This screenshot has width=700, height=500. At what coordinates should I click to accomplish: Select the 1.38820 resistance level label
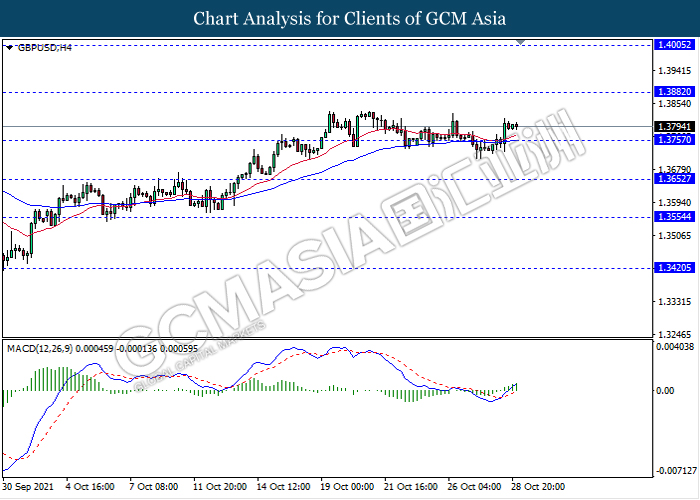674,92
